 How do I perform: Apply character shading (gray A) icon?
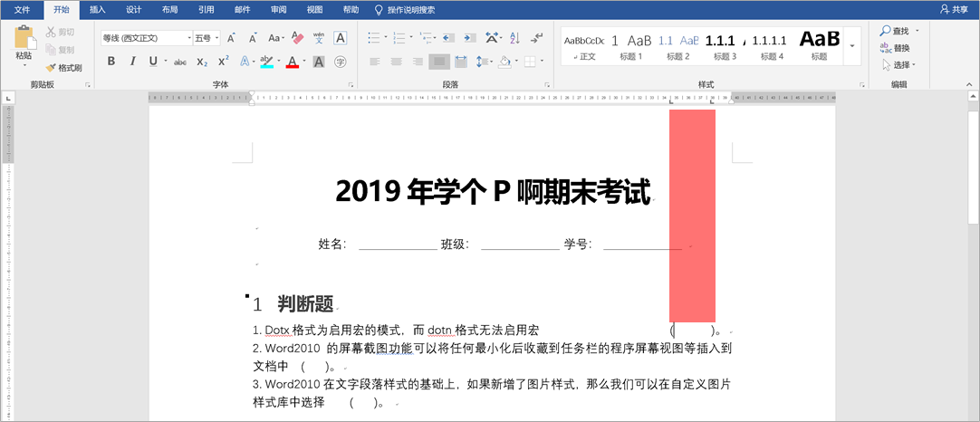(319, 62)
